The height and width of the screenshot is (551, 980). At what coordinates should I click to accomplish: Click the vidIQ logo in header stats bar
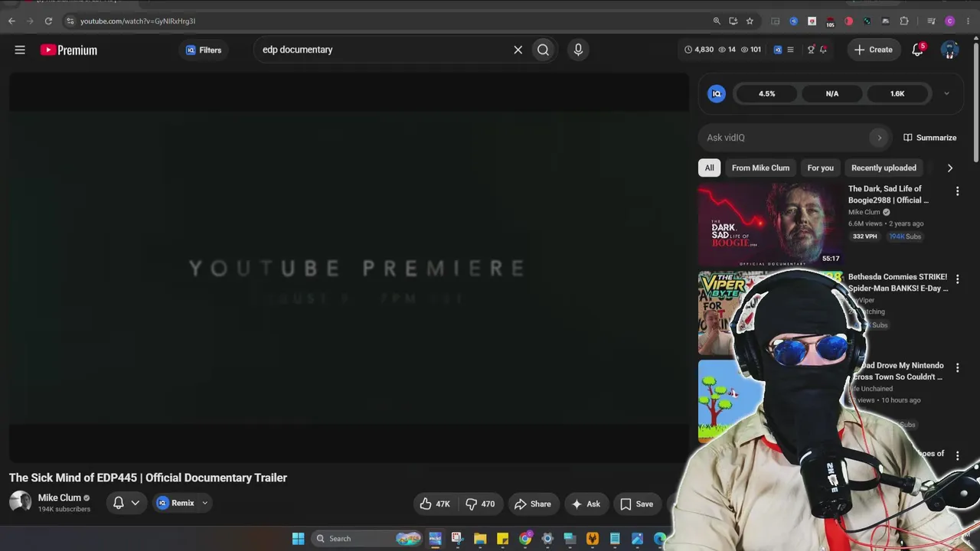coord(778,50)
